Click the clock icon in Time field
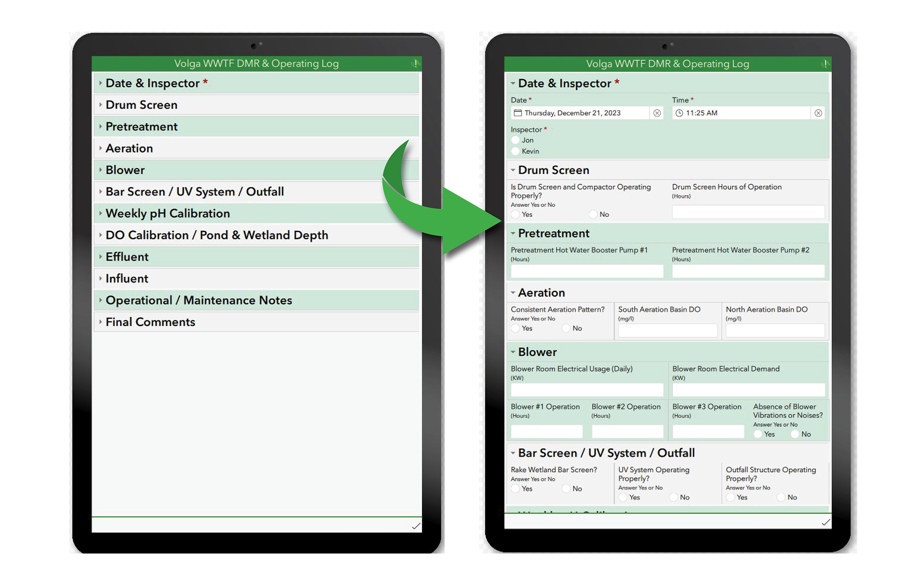This screenshot has height=578, width=924. pyautogui.click(x=679, y=113)
